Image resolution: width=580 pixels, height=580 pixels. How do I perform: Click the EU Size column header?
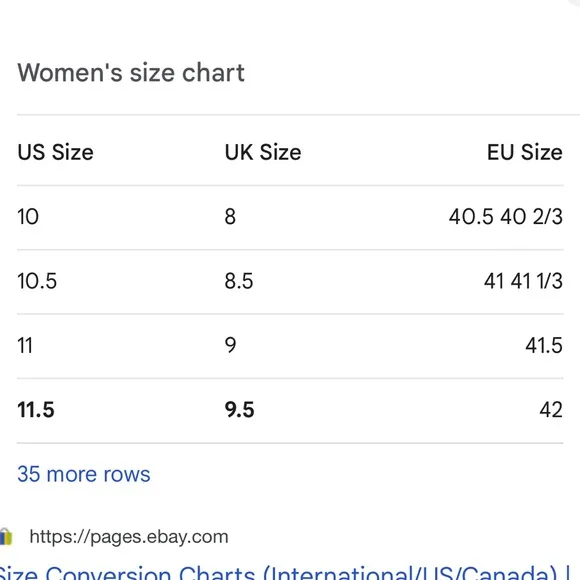(x=525, y=152)
